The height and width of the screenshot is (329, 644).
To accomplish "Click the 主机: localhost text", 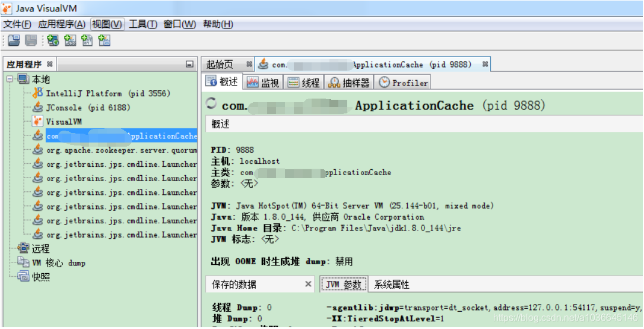I will click(245, 161).
